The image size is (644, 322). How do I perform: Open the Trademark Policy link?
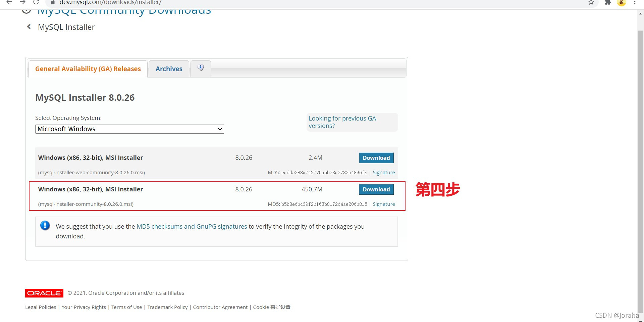[x=168, y=307]
